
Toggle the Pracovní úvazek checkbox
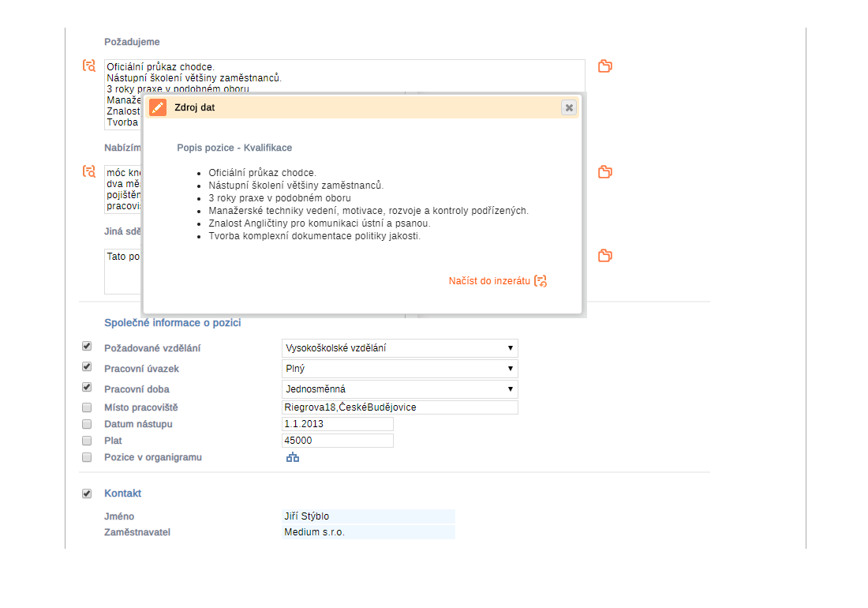point(87,367)
